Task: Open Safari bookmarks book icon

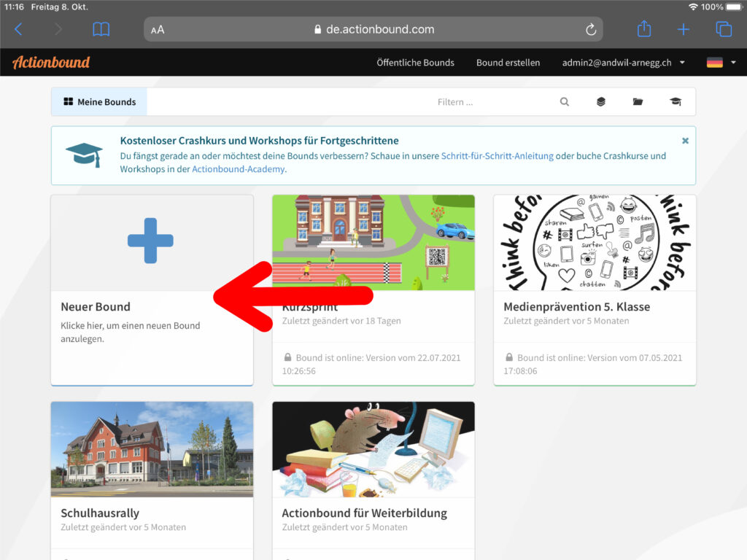Action: click(101, 29)
